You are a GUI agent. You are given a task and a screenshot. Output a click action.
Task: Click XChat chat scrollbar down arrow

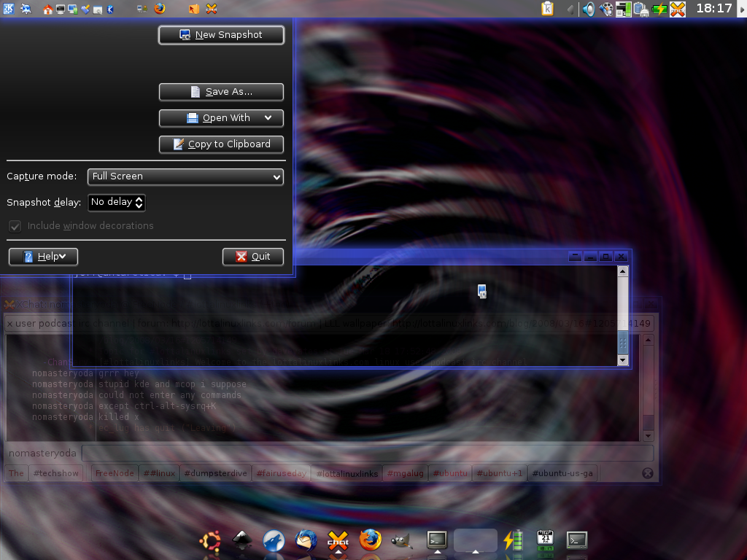(x=648, y=436)
